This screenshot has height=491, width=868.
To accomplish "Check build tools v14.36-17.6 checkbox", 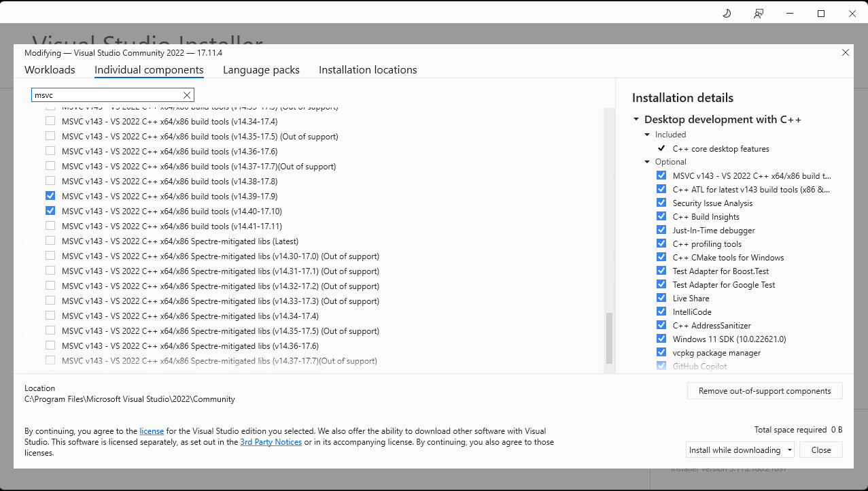I will 50,151.
